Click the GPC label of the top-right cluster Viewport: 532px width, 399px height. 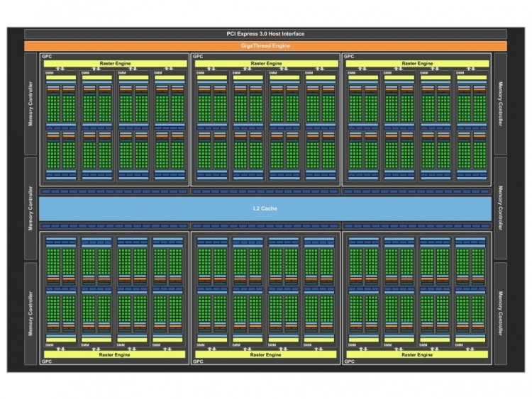coord(349,55)
